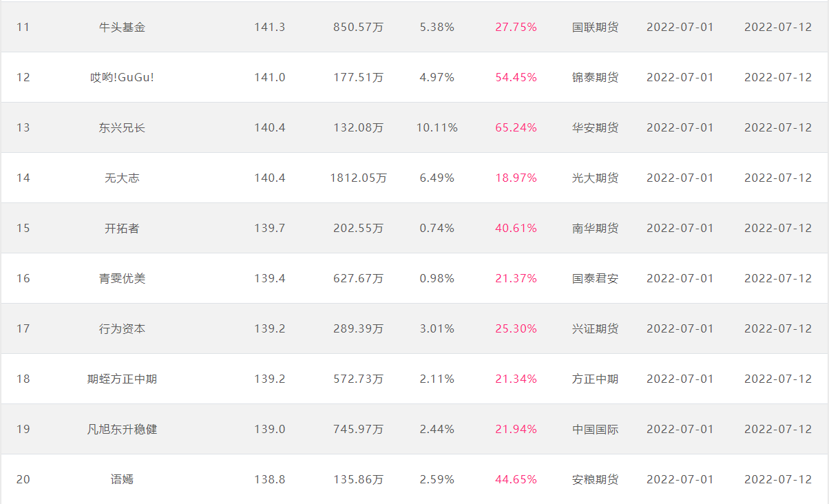
Task: Select the 青雯优美 account name
Action: [122, 279]
